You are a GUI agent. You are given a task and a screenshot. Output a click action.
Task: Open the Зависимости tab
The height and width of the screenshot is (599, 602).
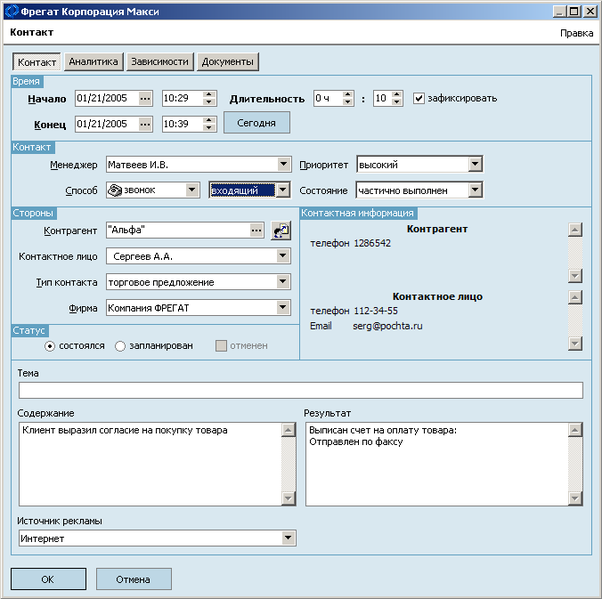coord(160,61)
